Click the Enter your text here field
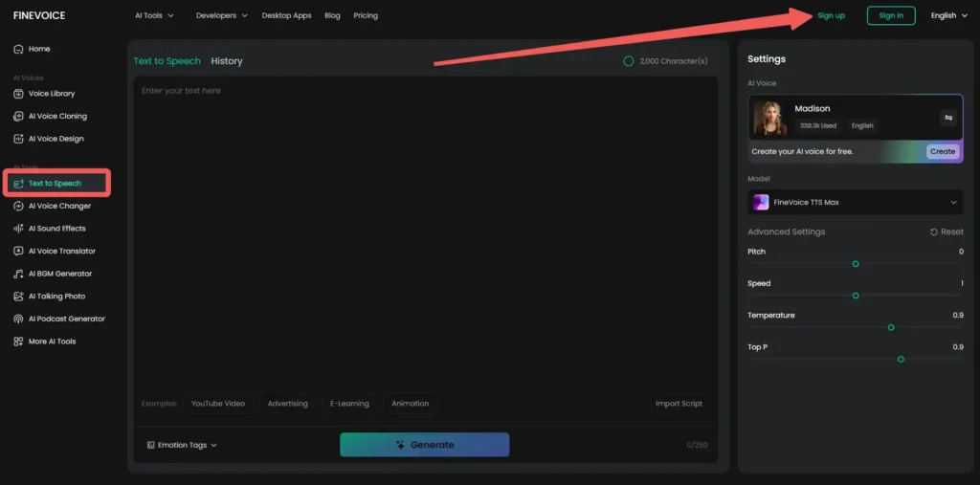This screenshot has height=485, width=980. [426, 232]
